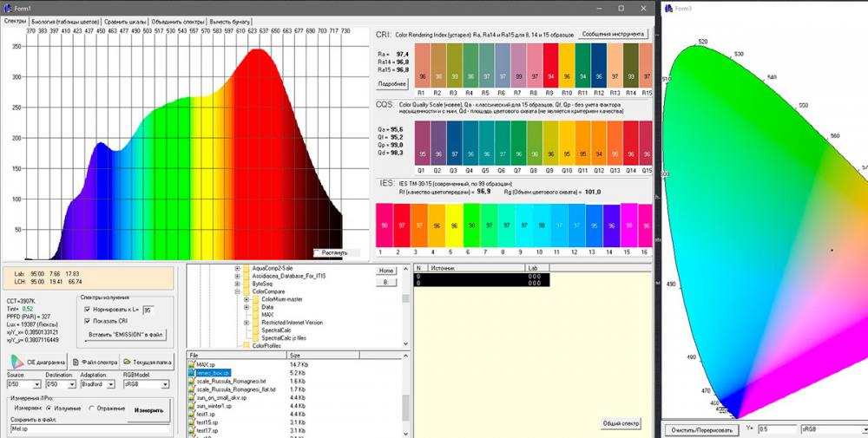Open the Сравнить шкалы tab

pos(124,22)
